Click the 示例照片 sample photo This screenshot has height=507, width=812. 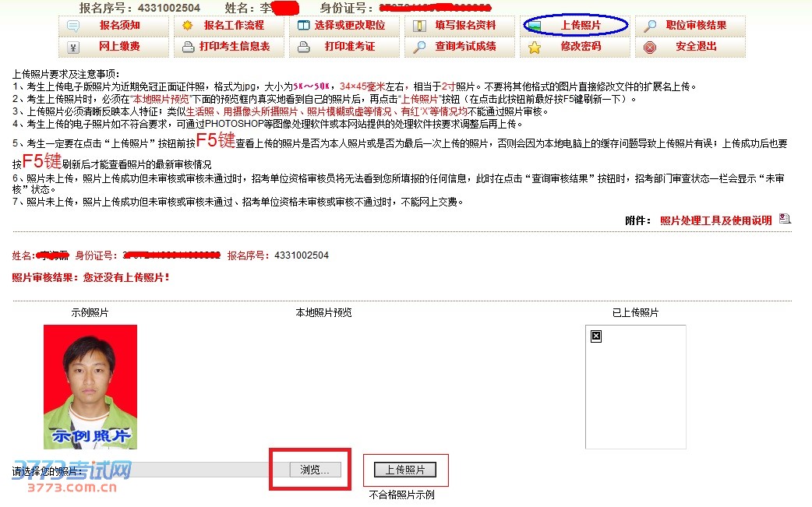point(90,386)
